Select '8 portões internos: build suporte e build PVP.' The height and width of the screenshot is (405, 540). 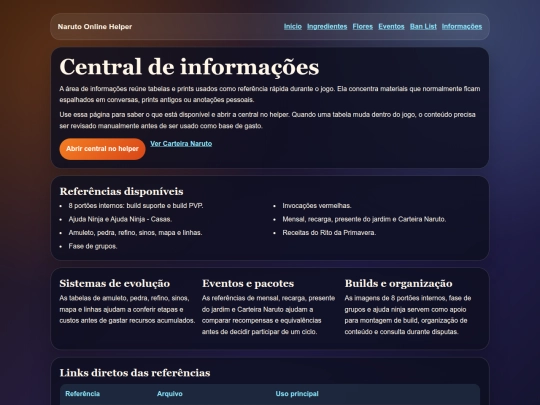[x=136, y=206]
